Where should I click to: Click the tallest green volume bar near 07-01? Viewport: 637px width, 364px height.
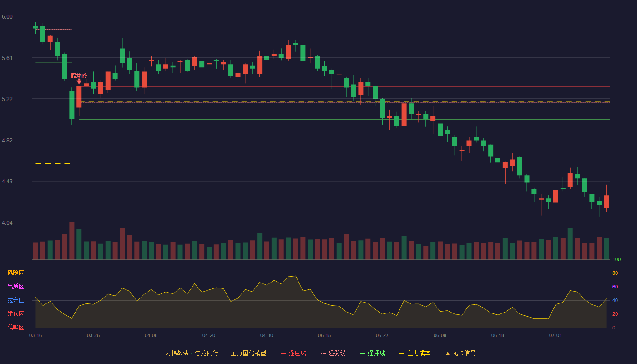coord(570,243)
